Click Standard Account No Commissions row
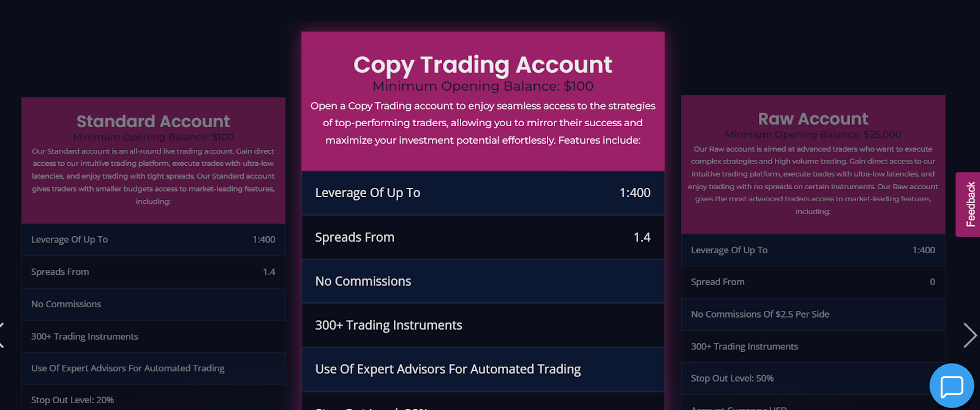This screenshot has width=980, height=410. pyautogui.click(x=153, y=304)
